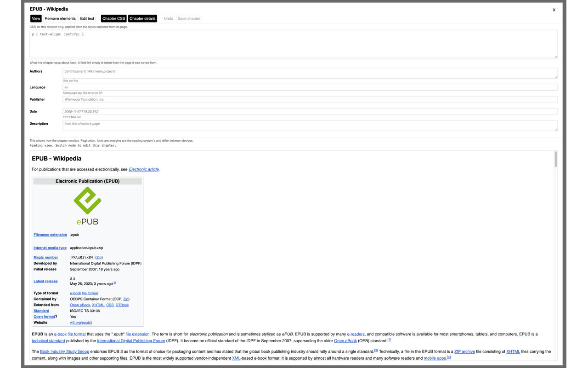Viewport: 588px width, 368px height.
Task: Click the Authors input field
Action: pyautogui.click(x=310, y=73)
